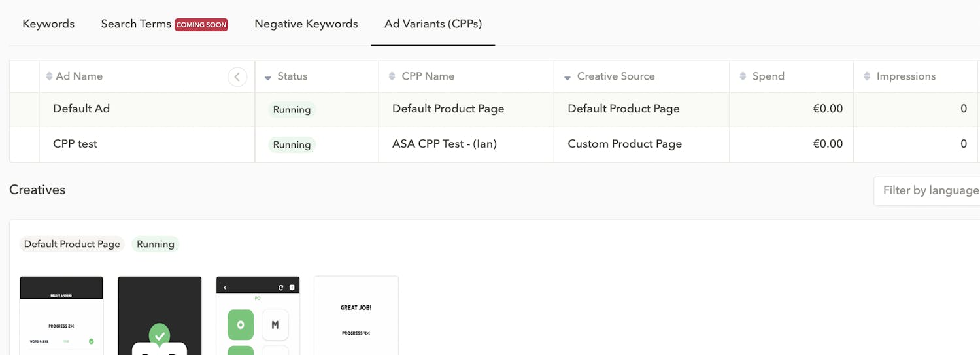Sort by CPP Name column arrows

pos(392,76)
